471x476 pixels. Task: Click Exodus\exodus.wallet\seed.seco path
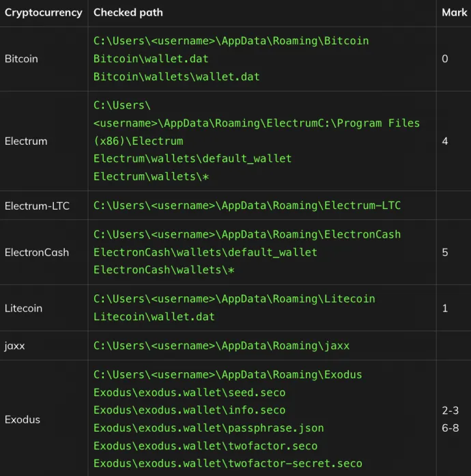(x=189, y=393)
